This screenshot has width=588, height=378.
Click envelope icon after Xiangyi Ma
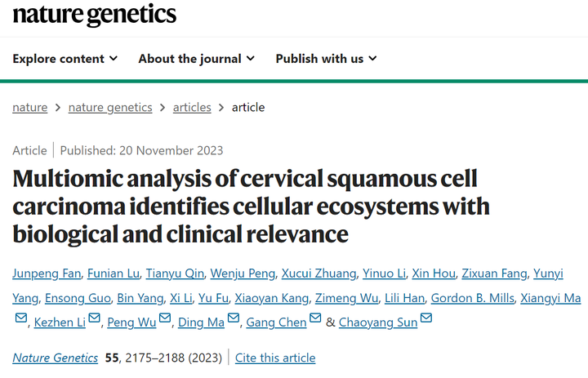pyautogui.click(x=21, y=319)
